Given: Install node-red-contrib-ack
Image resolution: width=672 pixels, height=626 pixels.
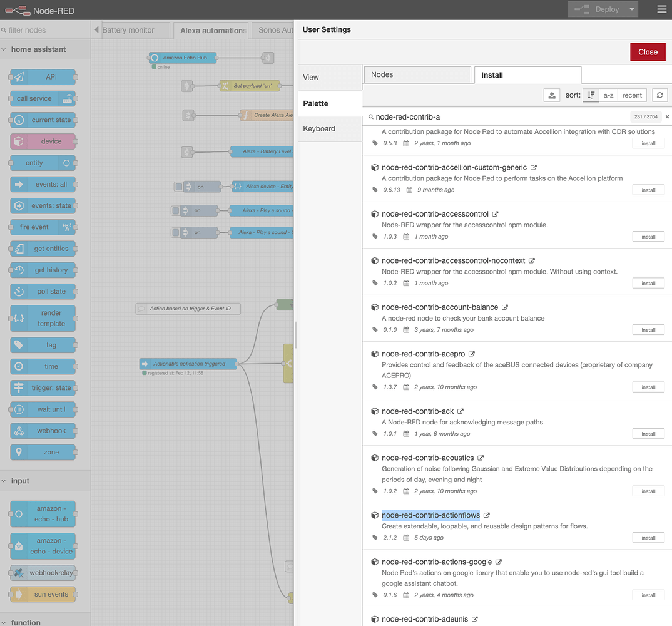Looking at the screenshot, I should pos(648,434).
